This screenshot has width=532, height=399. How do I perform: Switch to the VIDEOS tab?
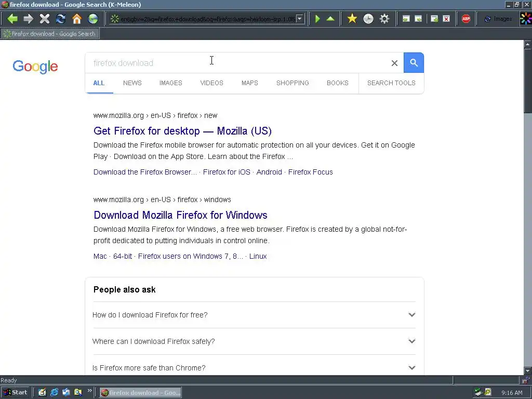click(212, 83)
